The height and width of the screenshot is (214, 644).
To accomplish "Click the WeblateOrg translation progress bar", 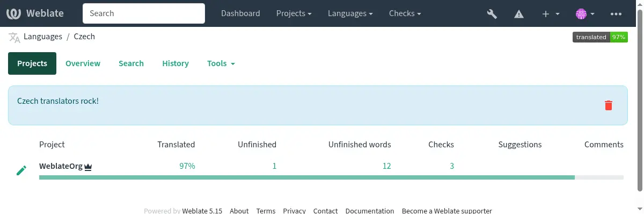I will (331, 177).
